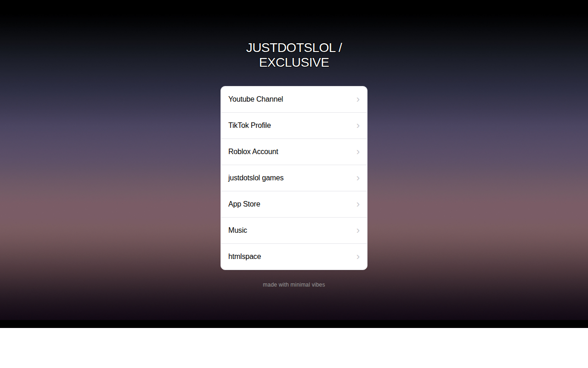
Task: Click the chevron on Youtube Channel row
Action: 358,100
